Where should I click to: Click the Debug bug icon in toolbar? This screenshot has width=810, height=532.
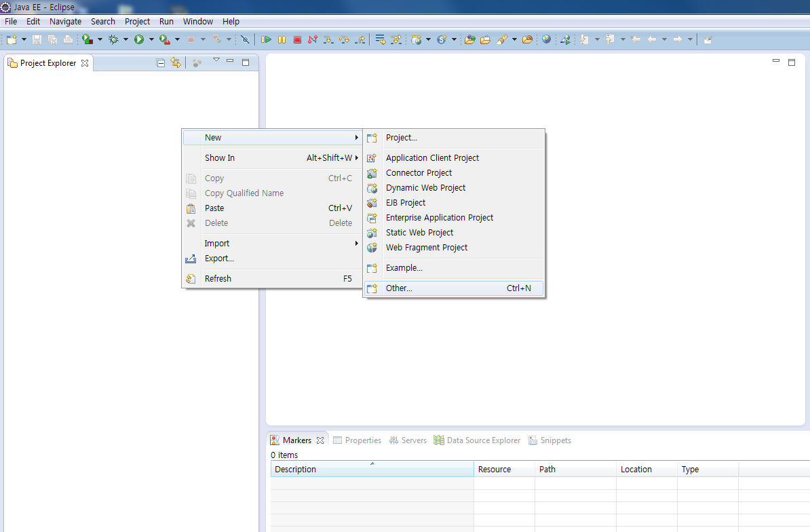[x=113, y=40]
